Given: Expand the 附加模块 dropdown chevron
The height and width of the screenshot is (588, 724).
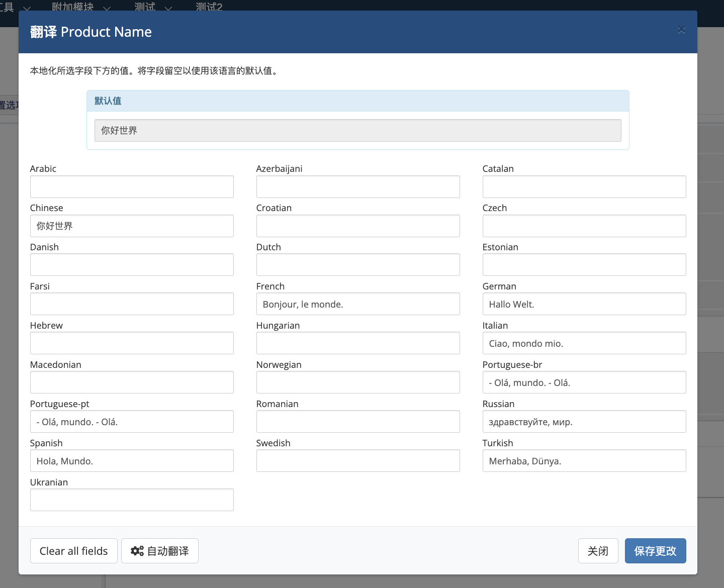Looking at the screenshot, I should pos(107,9).
